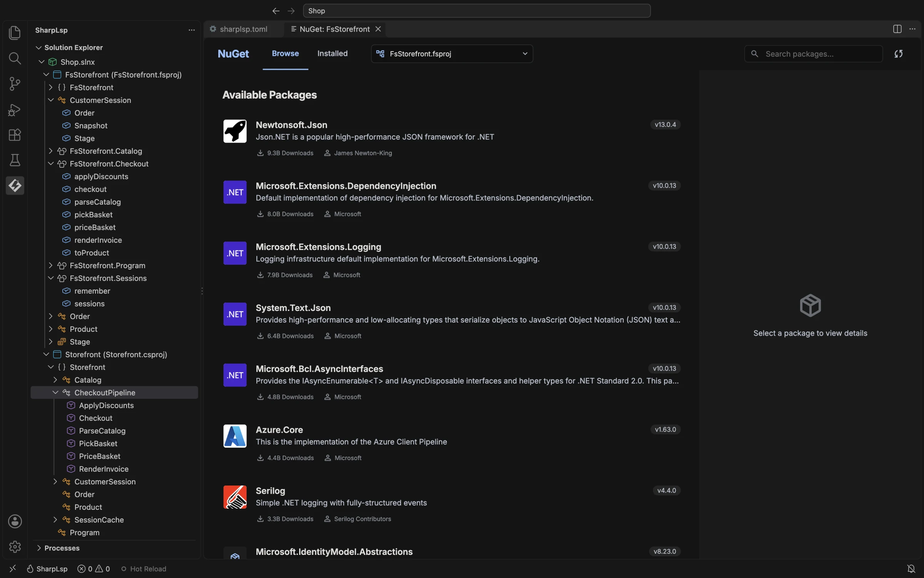Open the Azure.Core package entry
Image resolution: width=924 pixels, height=578 pixels.
(452, 443)
